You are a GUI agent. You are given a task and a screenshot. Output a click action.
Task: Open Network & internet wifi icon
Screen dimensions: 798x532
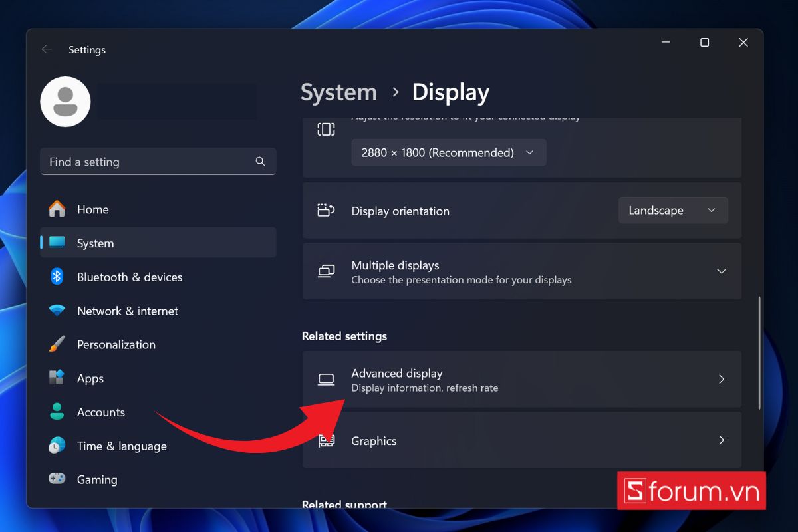click(57, 311)
